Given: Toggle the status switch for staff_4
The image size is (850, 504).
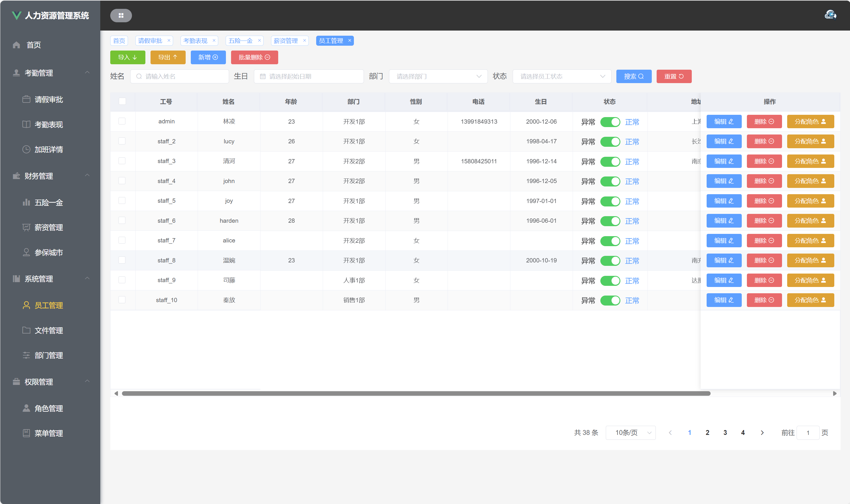Looking at the screenshot, I should pos(610,181).
